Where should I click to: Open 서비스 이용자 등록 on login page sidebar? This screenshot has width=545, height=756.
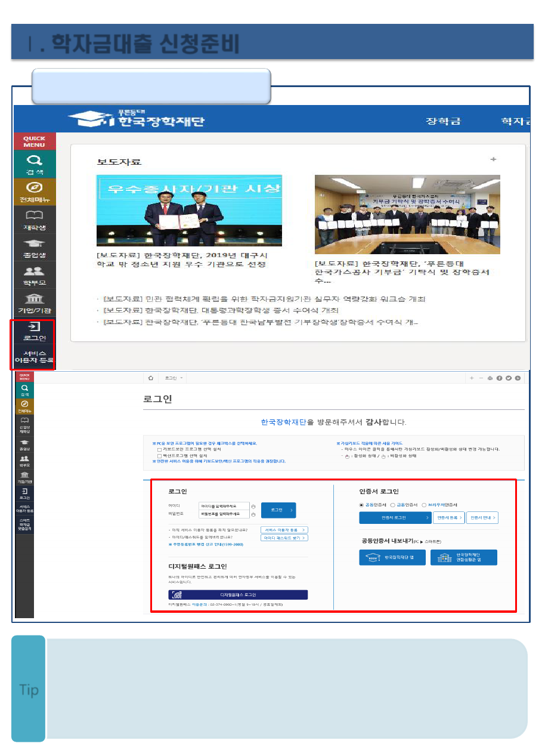(x=24, y=509)
